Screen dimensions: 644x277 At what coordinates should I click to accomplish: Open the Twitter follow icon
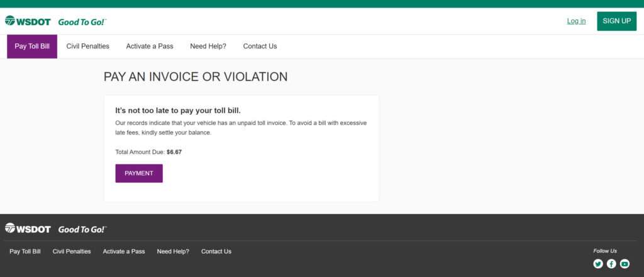(x=598, y=264)
